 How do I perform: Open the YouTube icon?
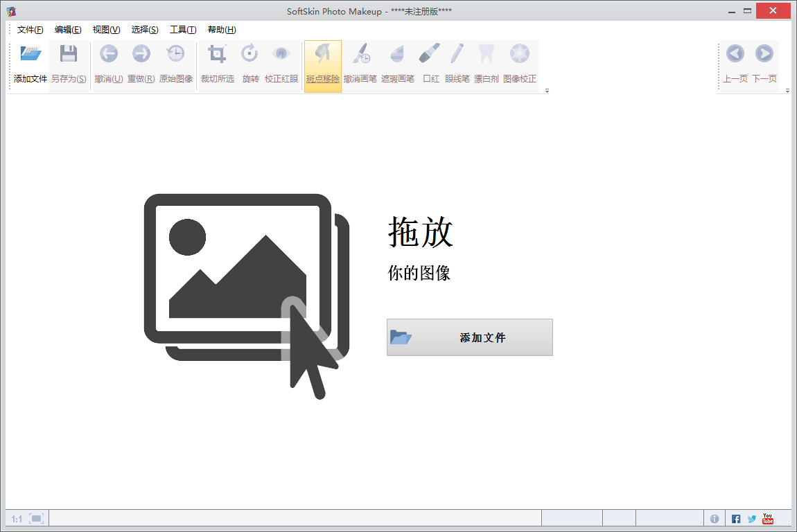coord(767,519)
